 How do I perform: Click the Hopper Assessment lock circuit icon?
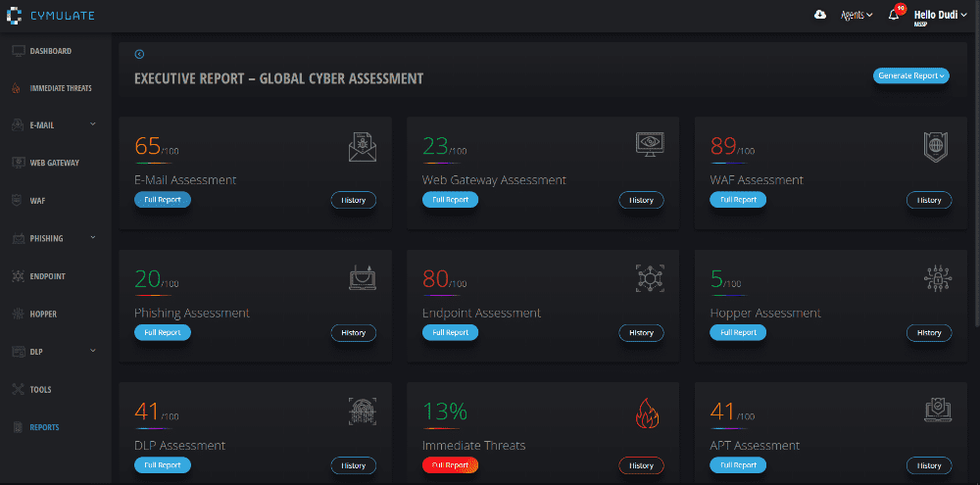[x=938, y=278]
